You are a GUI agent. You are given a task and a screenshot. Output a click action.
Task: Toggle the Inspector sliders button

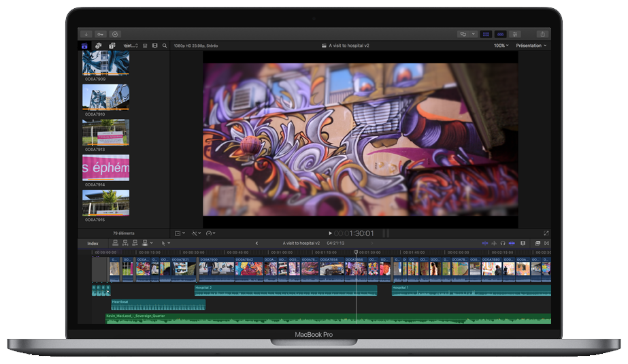tap(515, 34)
